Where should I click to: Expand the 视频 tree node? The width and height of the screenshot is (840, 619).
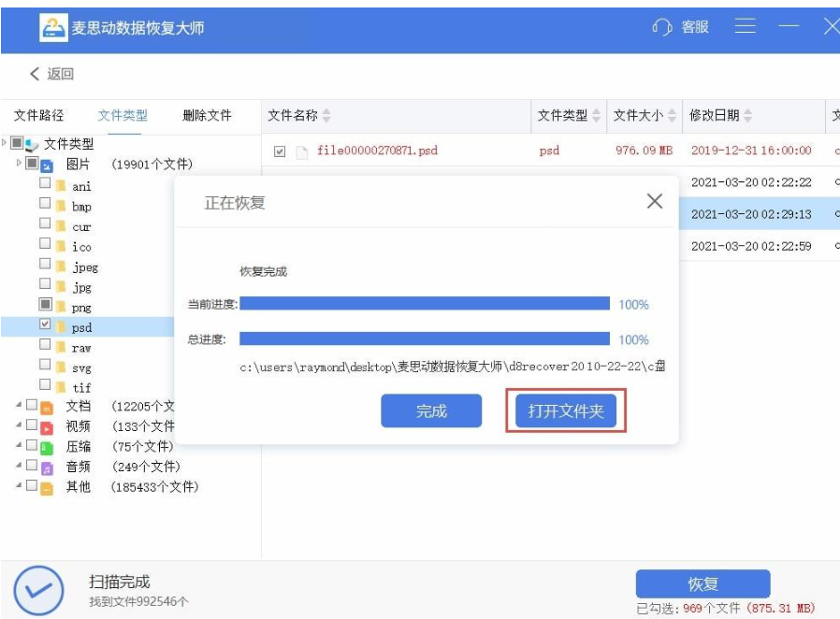point(19,425)
